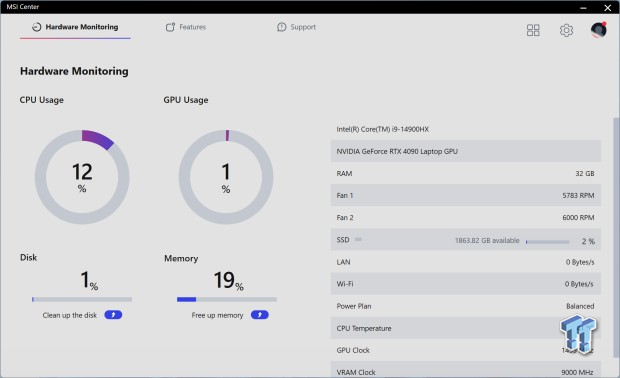Open the grid view icon in header

(533, 30)
